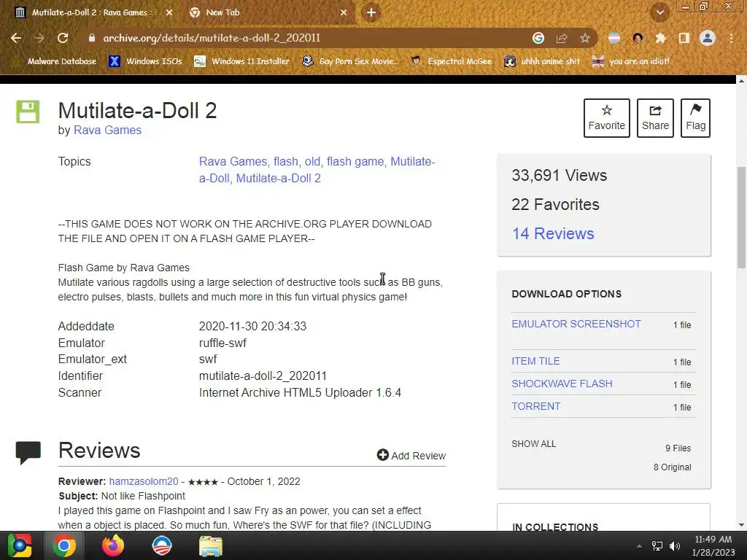Open a new browser tab
This screenshot has width=747, height=560.
click(x=371, y=12)
